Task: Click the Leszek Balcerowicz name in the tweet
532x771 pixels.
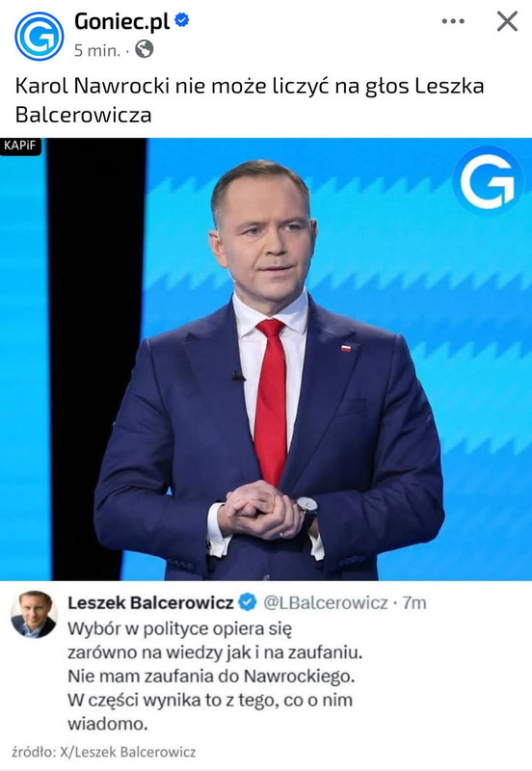Action: tap(150, 603)
